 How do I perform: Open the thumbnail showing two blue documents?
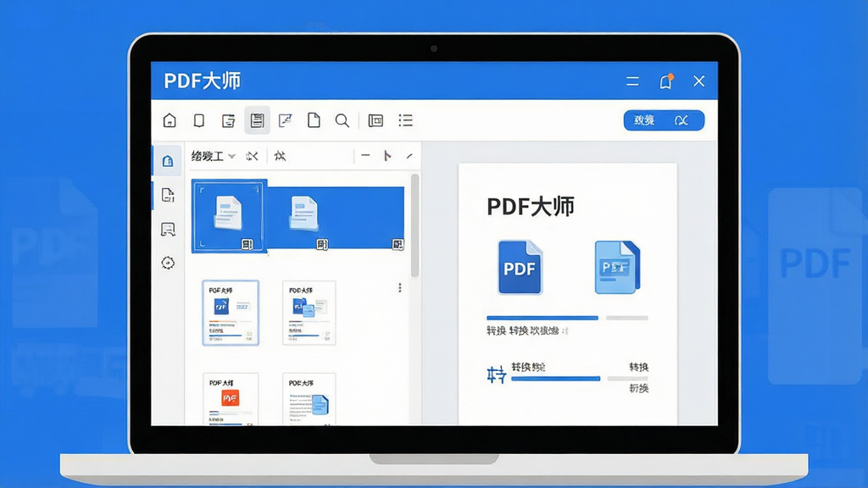[309, 313]
